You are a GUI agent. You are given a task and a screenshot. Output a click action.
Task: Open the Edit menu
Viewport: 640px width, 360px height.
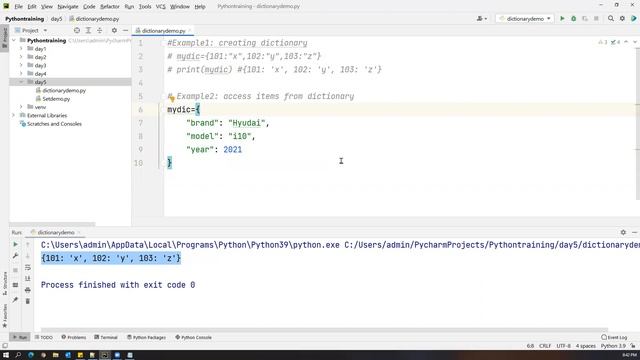point(32,7)
